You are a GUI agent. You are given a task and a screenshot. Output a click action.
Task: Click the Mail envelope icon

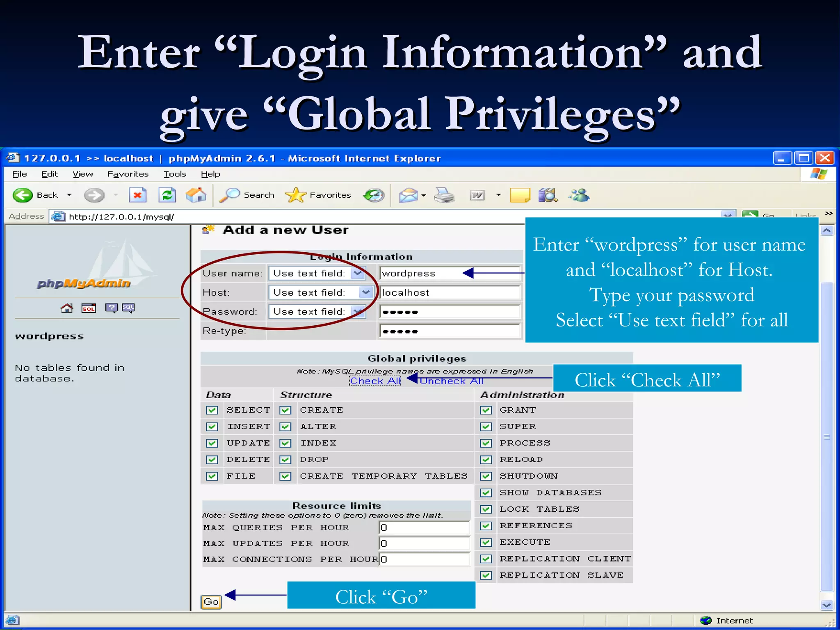coord(408,195)
